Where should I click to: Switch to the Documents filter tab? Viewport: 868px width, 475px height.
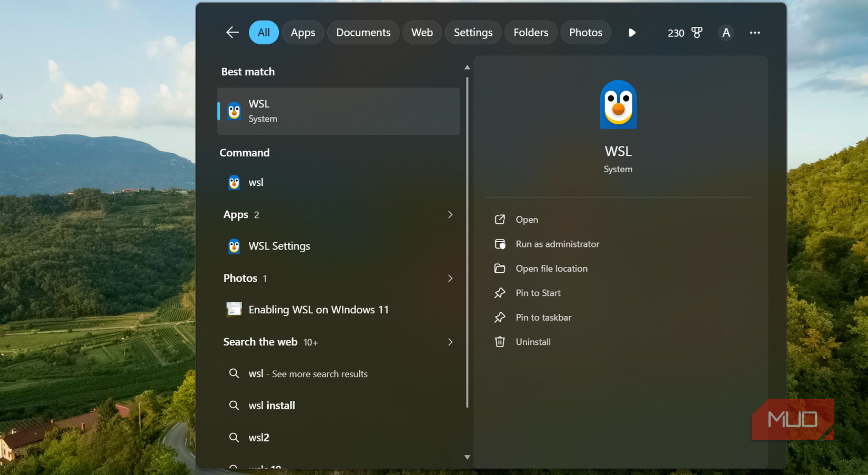click(x=363, y=33)
